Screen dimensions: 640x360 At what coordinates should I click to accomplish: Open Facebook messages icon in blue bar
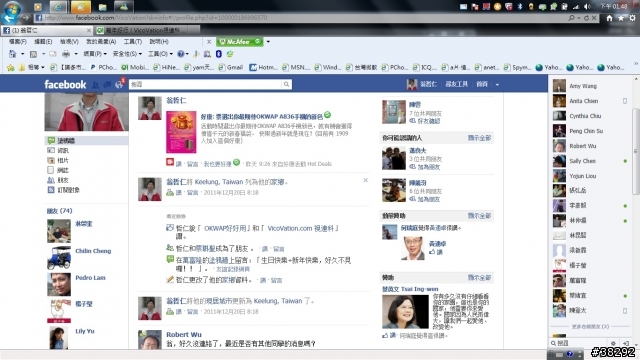pos(107,84)
